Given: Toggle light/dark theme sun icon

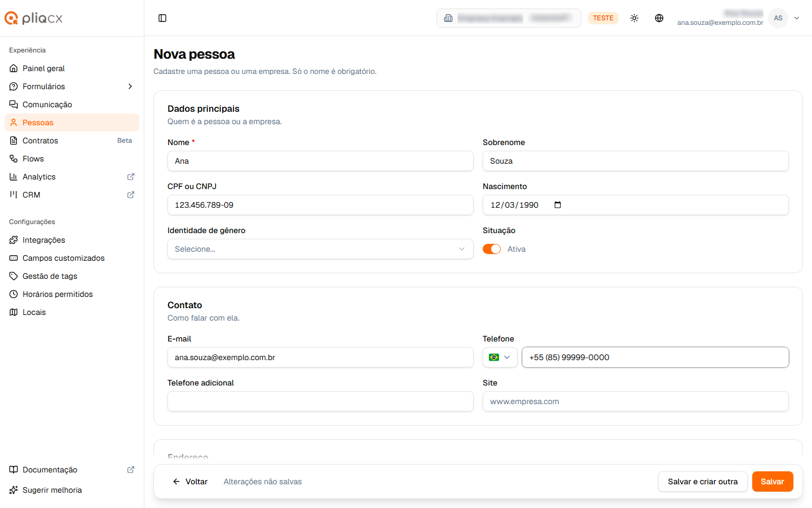Looking at the screenshot, I should pyautogui.click(x=634, y=18).
